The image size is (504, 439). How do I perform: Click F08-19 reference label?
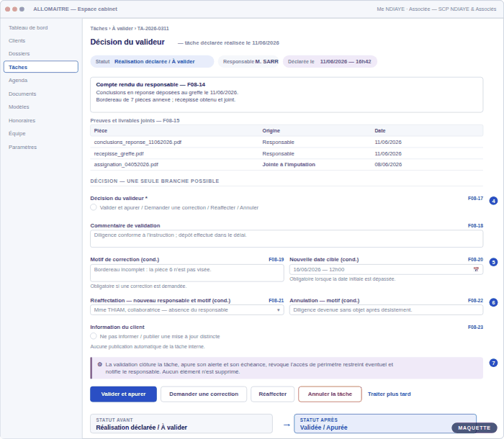276,259
